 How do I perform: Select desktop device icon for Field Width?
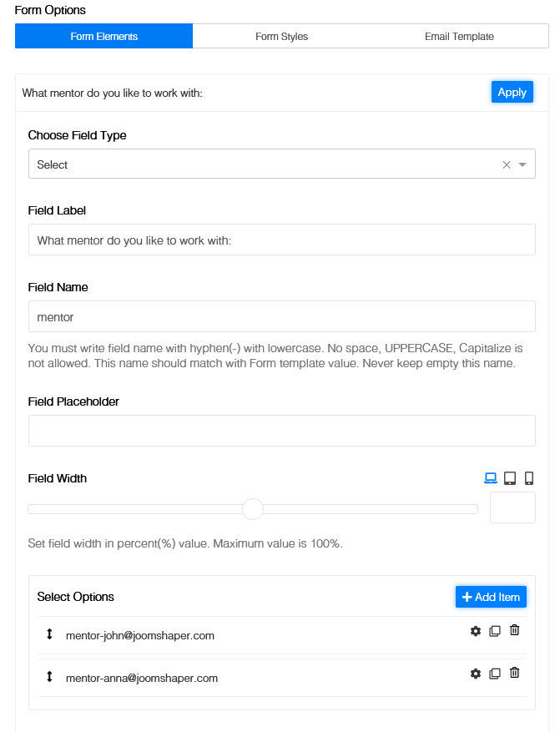click(491, 478)
